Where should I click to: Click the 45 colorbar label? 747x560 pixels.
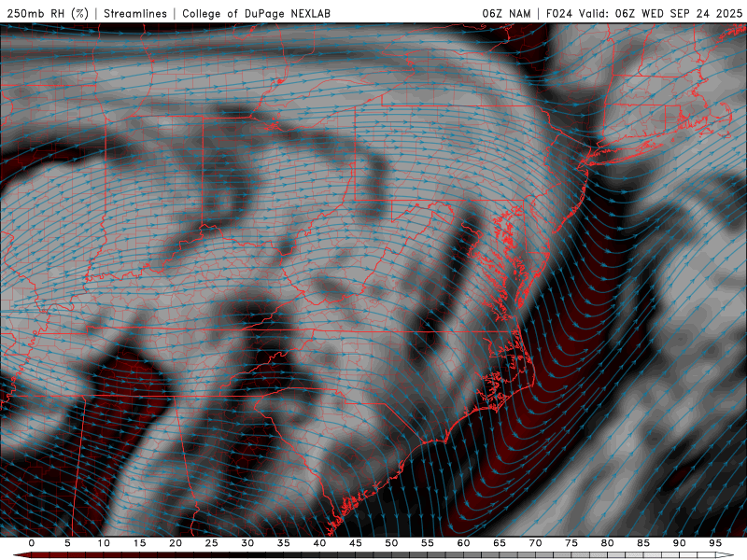click(x=356, y=543)
